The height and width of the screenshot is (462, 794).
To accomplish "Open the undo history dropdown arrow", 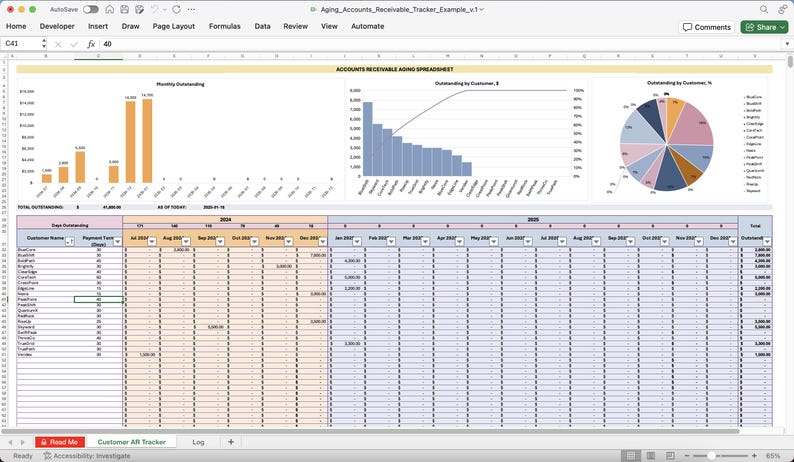I will click(164, 10).
